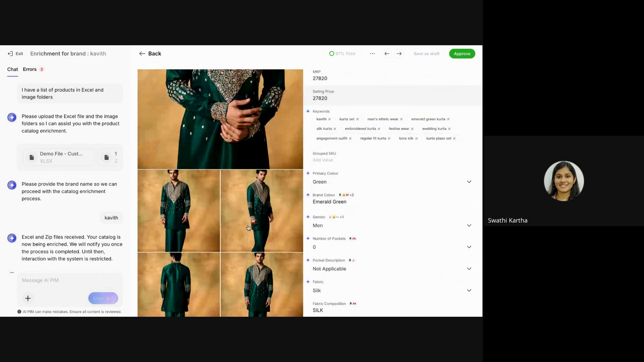644x362 pixels.
Task: Select the AI PIM assistant sparkle icon
Action: coord(12,117)
